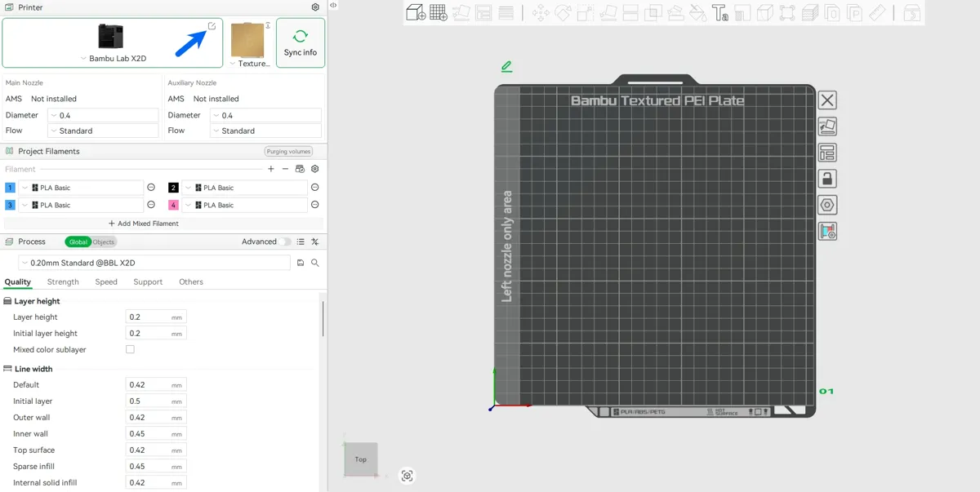Click the lock plate icon beside build plate
This screenshot has width=980, height=492.
pos(827,179)
